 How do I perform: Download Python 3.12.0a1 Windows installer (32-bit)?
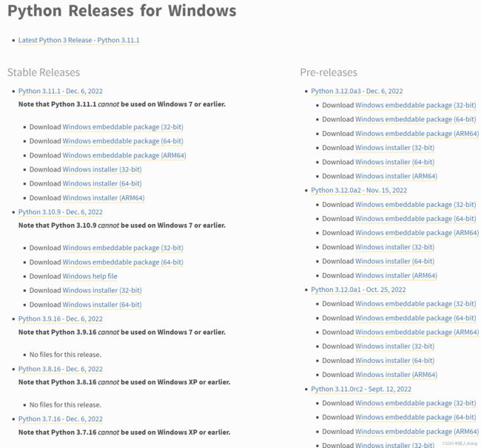[394, 346]
